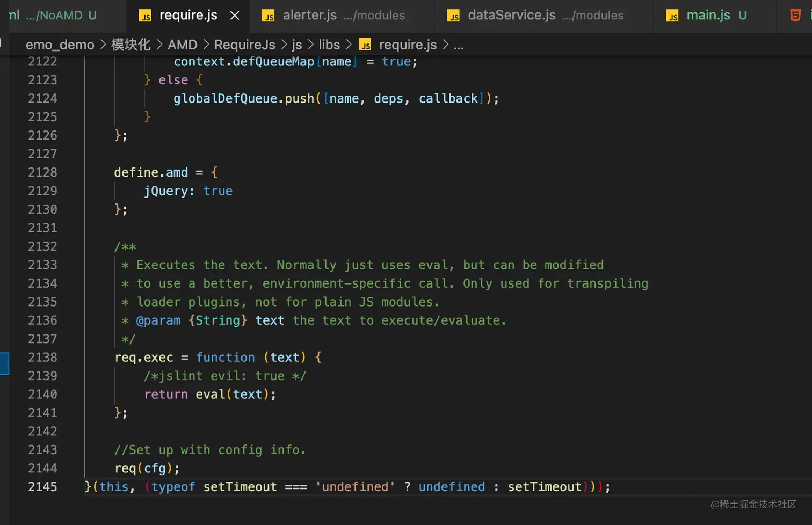Click the JS icon on alerter.js tab
This screenshot has width=812, height=525.
tap(269, 16)
